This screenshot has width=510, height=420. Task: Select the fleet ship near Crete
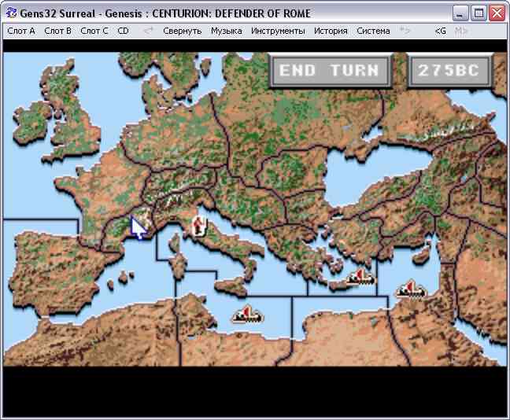360,278
